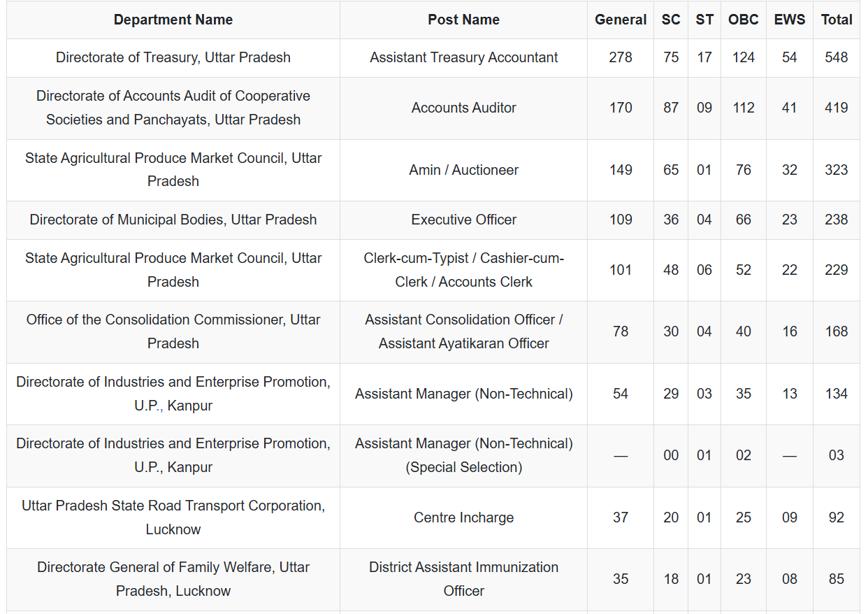Image resolution: width=868 pixels, height=614 pixels.
Task: Click the Total column header
Action: point(837,20)
